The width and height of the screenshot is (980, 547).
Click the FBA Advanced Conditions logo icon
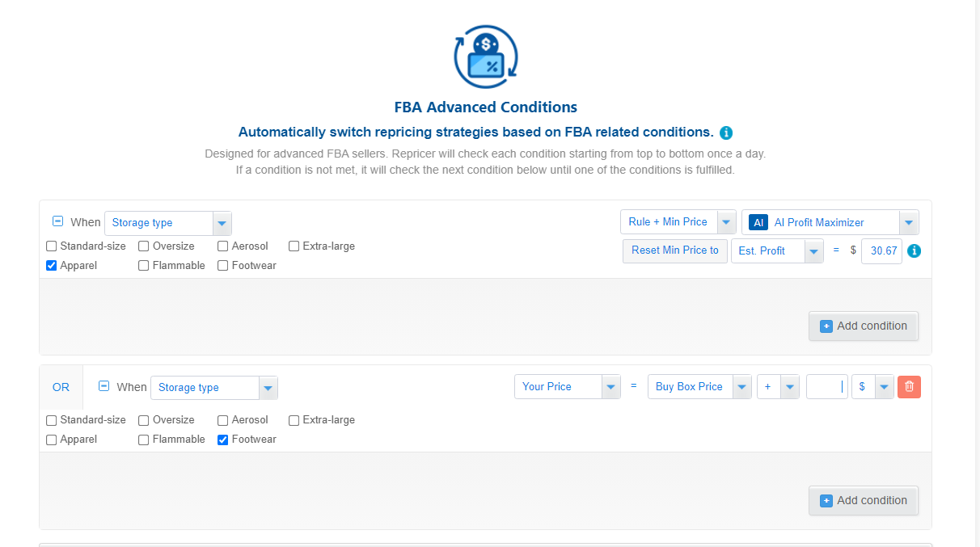(x=486, y=57)
